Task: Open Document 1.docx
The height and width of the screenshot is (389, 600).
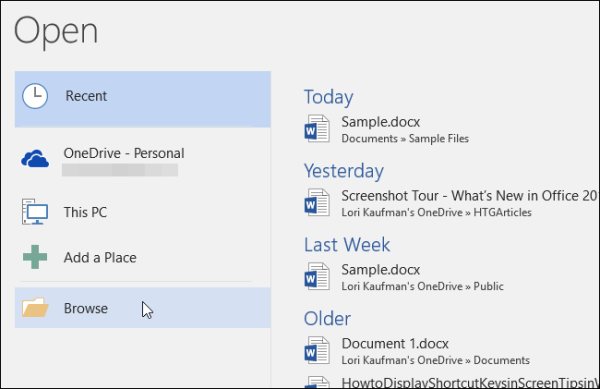Action: click(452, 350)
